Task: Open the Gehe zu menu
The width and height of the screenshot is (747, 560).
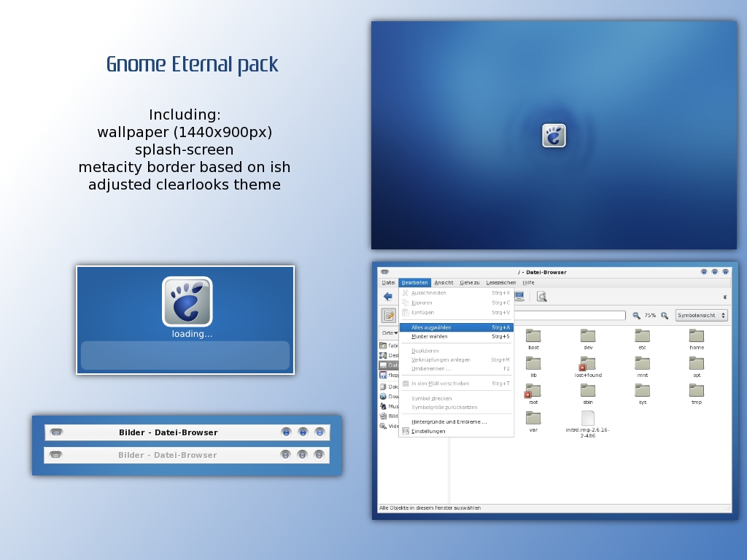Action: [469, 282]
